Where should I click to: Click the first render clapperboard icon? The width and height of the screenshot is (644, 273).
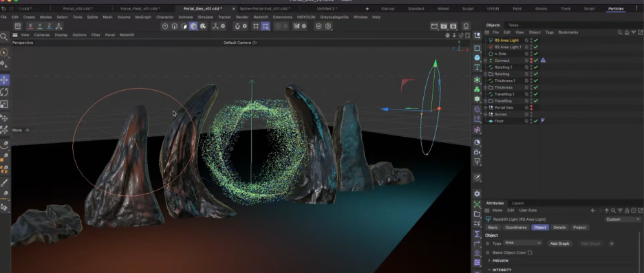pyautogui.click(x=434, y=26)
